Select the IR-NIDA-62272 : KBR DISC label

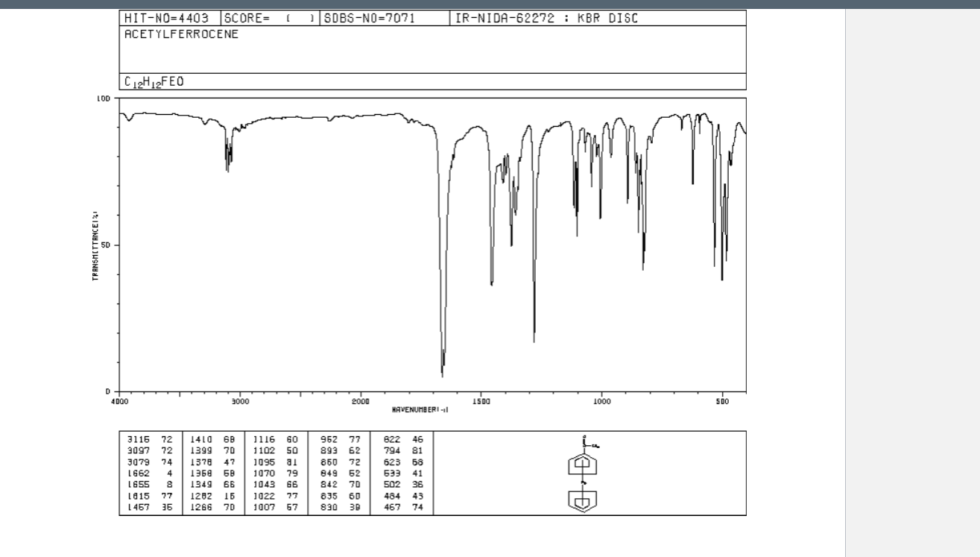tap(546, 19)
